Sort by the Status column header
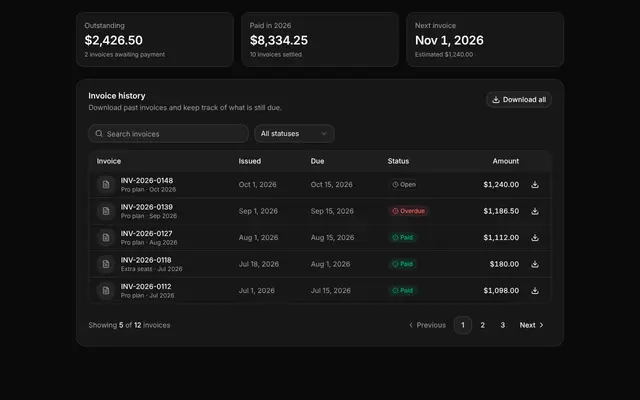This screenshot has height=400, width=640. (398, 161)
